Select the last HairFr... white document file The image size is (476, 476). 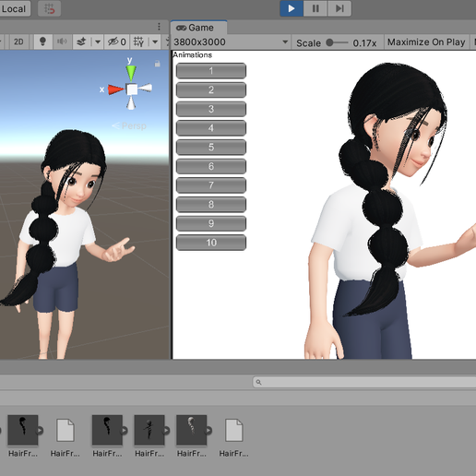coord(234,430)
